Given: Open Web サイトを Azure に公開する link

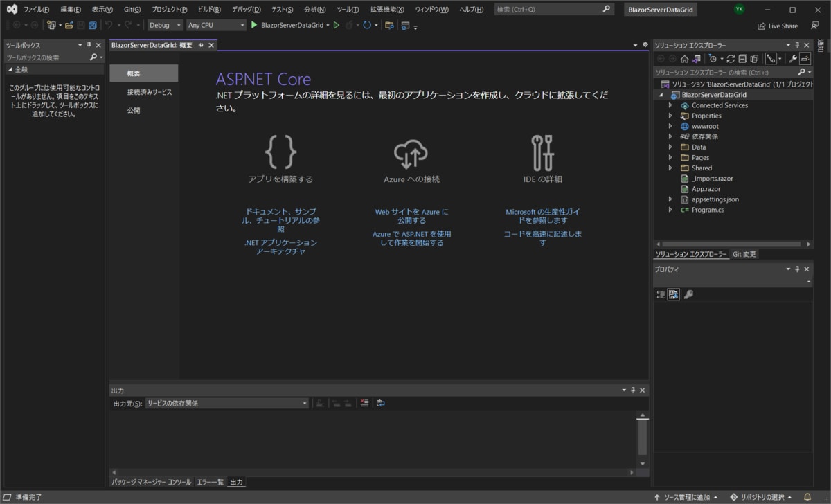Looking at the screenshot, I should [x=411, y=216].
